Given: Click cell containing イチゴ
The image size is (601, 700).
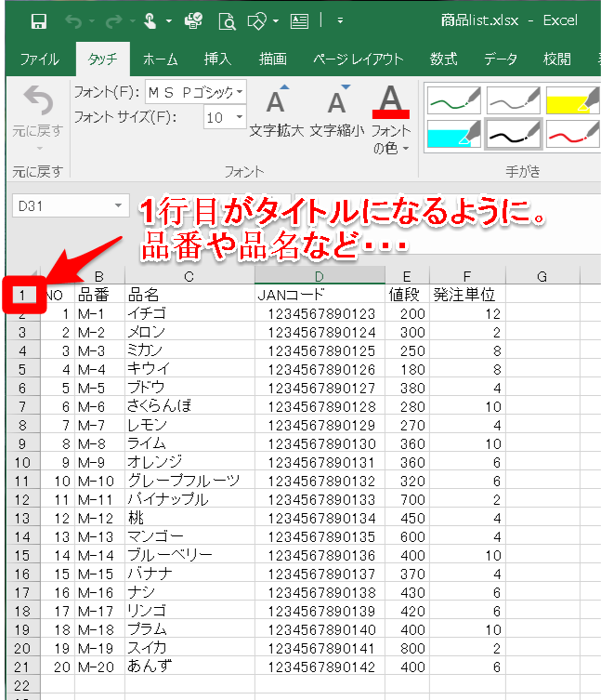Looking at the screenshot, I should point(189,313).
